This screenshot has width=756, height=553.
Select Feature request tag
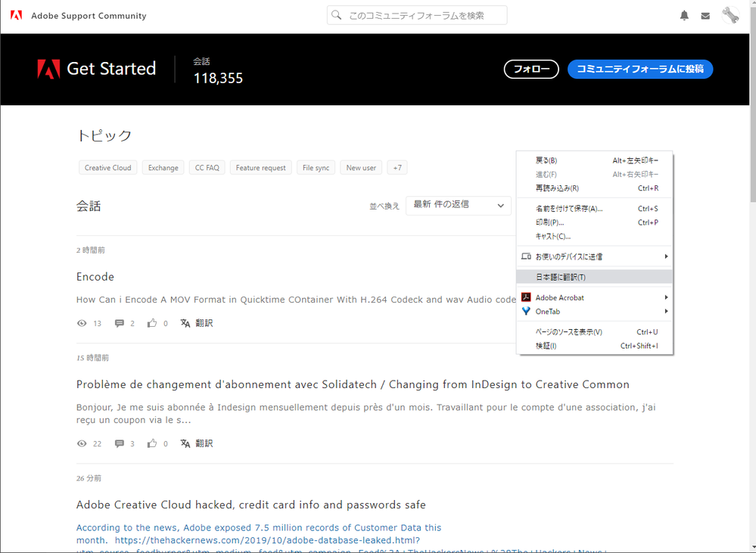coord(261,168)
